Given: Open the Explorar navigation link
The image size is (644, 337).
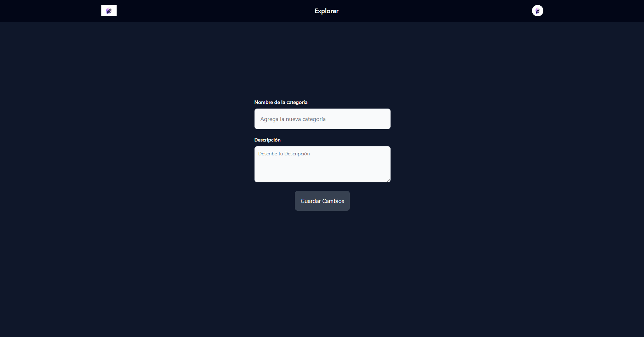Looking at the screenshot, I should [326, 11].
